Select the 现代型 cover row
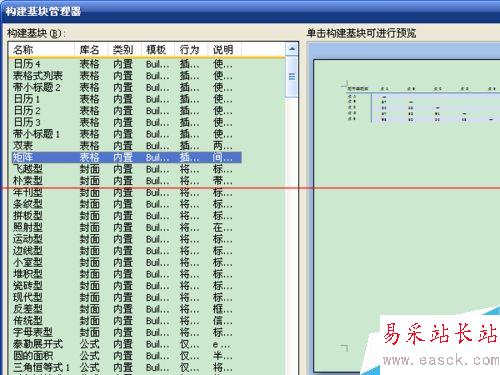The height and width of the screenshot is (375, 500). click(126, 297)
